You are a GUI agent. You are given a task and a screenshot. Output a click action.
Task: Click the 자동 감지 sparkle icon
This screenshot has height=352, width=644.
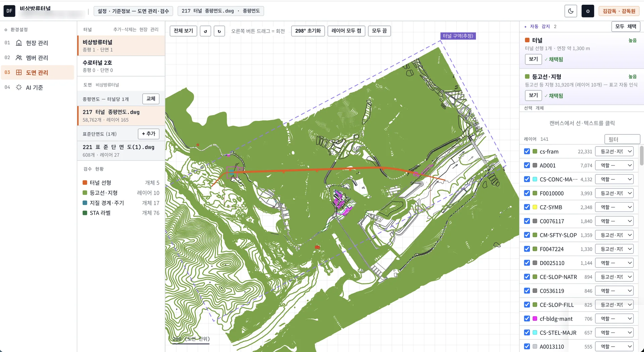[525, 27]
